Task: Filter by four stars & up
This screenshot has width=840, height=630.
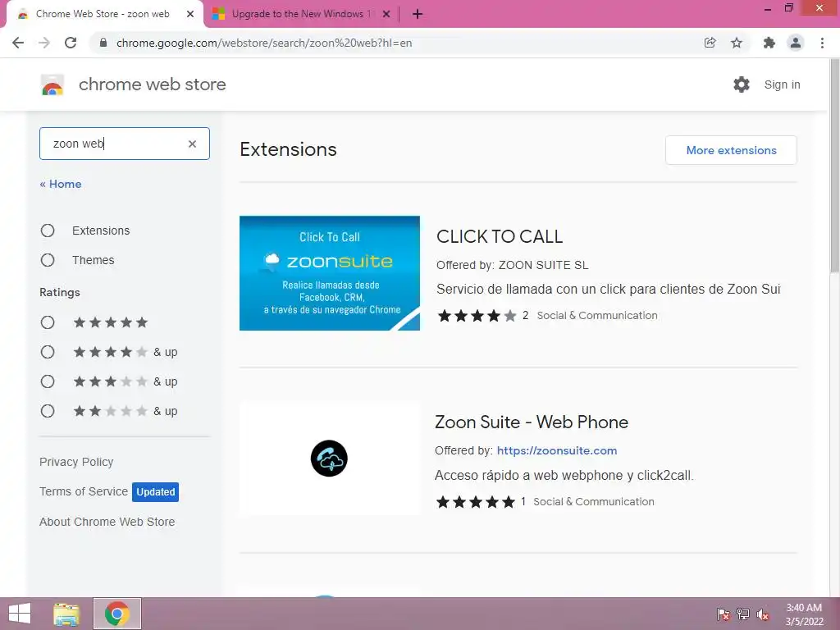Action: pyautogui.click(x=48, y=352)
